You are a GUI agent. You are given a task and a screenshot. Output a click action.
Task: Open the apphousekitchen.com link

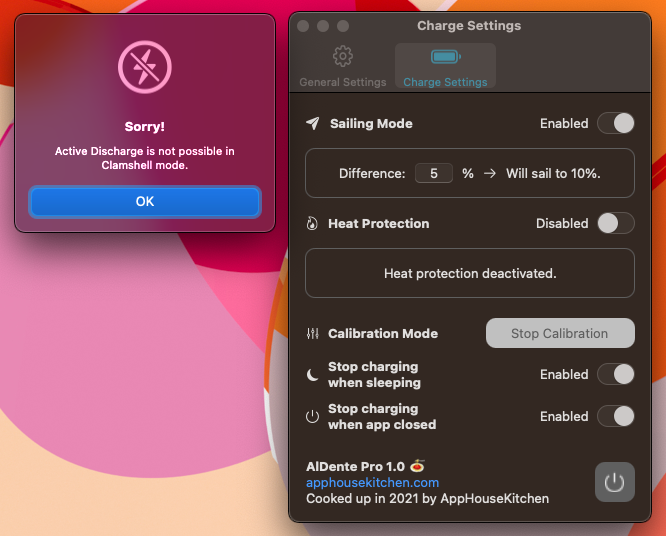tap(373, 482)
